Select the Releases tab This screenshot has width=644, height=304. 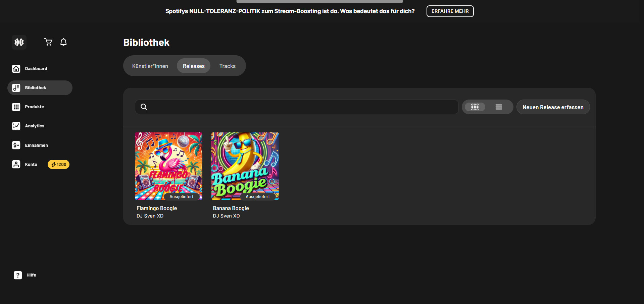pos(194,66)
